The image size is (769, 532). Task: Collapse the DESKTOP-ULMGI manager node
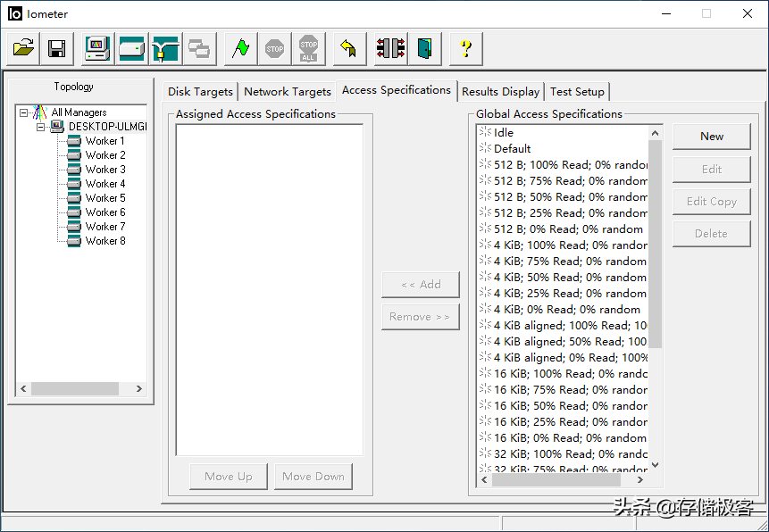pos(40,127)
